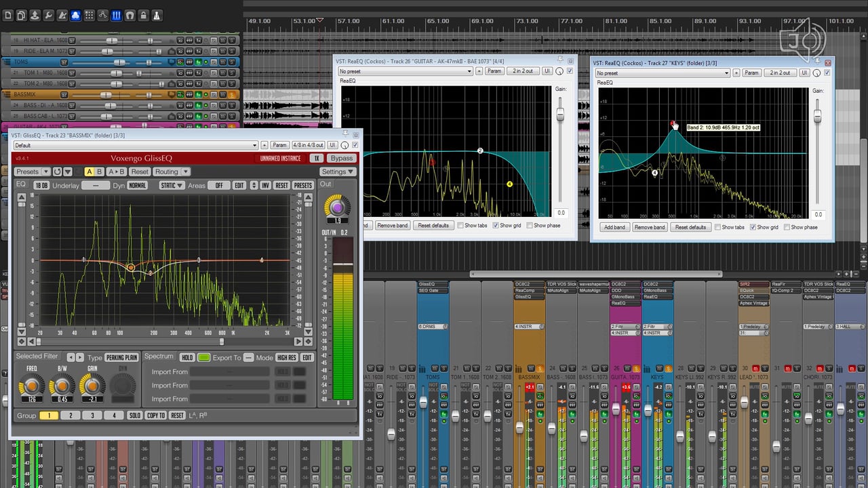Click the New Project toolbar icon
The width and height of the screenshot is (868, 488).
pos(8,15)
